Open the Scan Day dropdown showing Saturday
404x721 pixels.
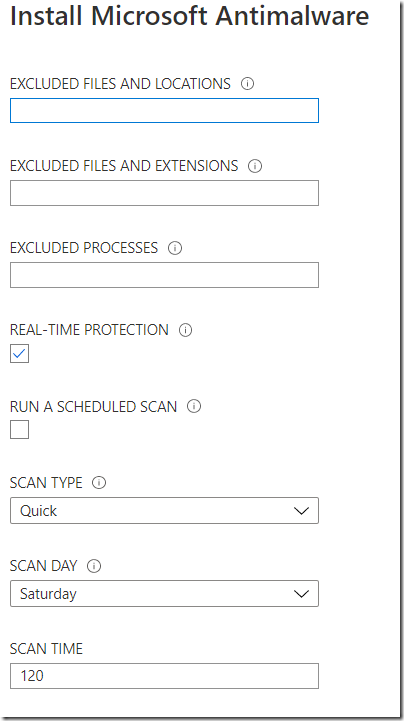(164, 593)
